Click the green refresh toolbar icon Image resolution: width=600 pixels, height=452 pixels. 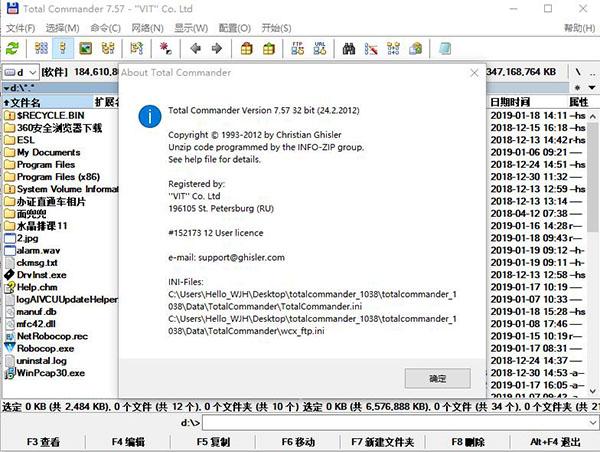point(12,48)
